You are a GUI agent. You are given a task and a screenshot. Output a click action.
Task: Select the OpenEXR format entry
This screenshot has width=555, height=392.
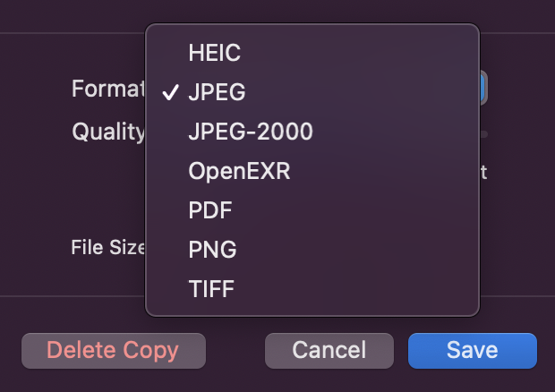(239, 171)
